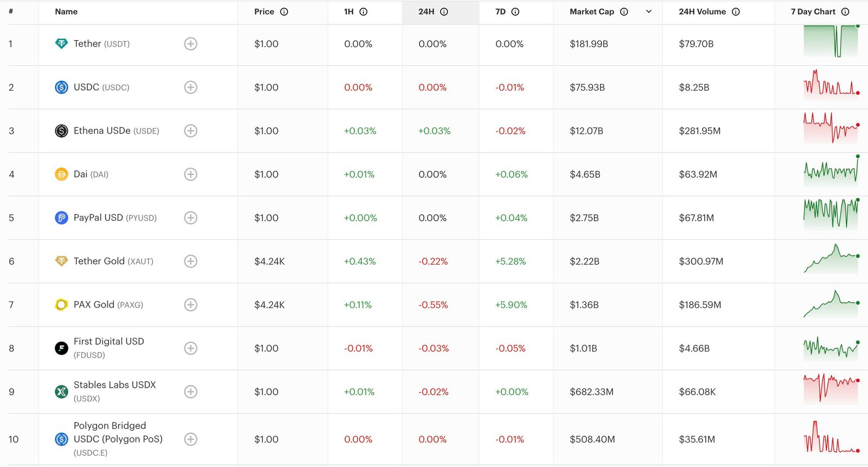Sort by the 7D column header
The width and height of the screenshot is (868, 467).
[x=500, y=12]
